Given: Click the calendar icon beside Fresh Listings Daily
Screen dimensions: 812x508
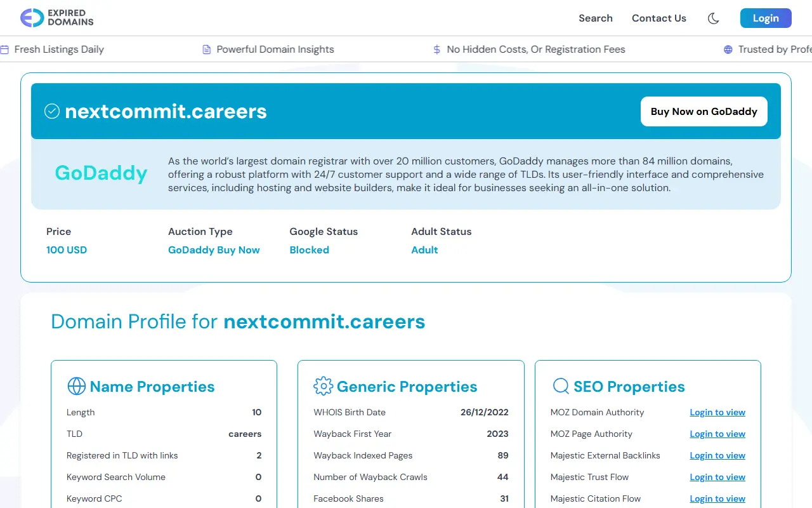Looking at the screenshot, I should point(4,50).
